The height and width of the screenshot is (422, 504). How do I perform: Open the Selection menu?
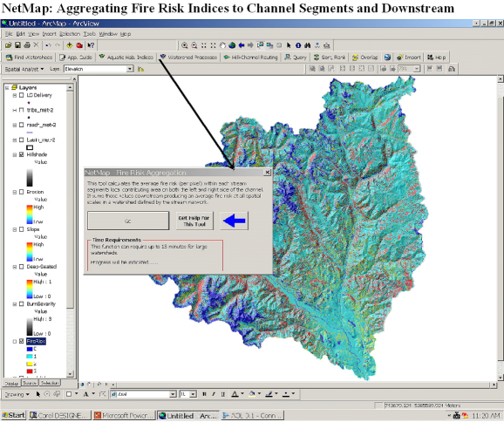[x=70, y=34]
